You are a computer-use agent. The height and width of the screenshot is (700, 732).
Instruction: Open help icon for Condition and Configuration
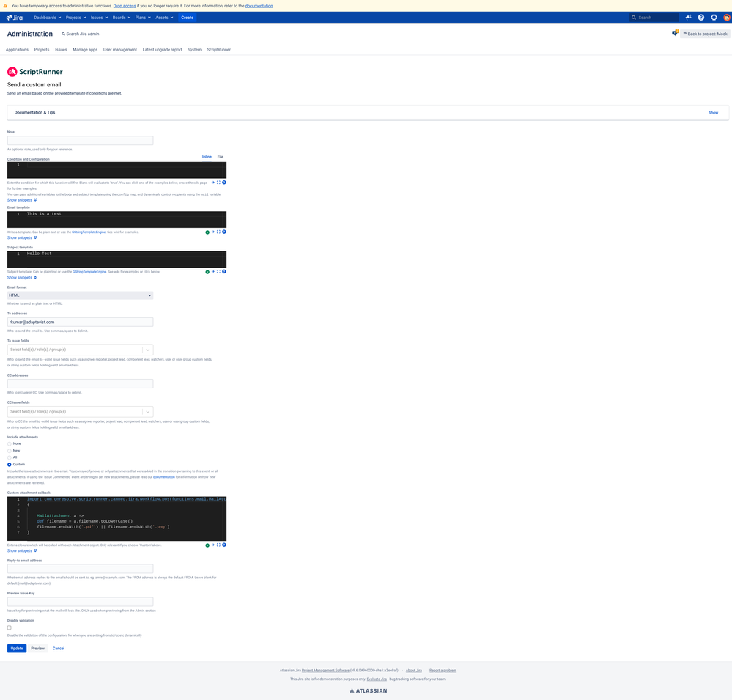224,182
